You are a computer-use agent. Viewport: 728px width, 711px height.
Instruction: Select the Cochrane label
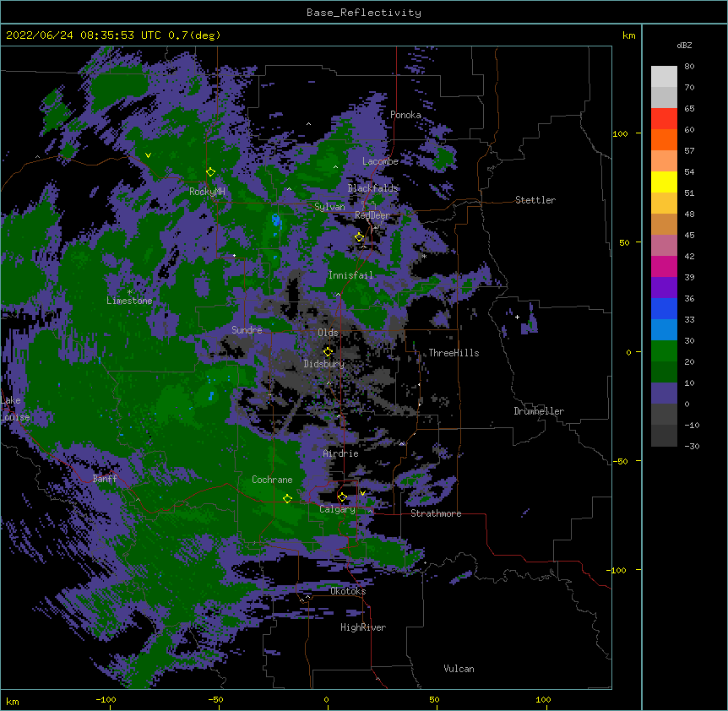point(272,480)
